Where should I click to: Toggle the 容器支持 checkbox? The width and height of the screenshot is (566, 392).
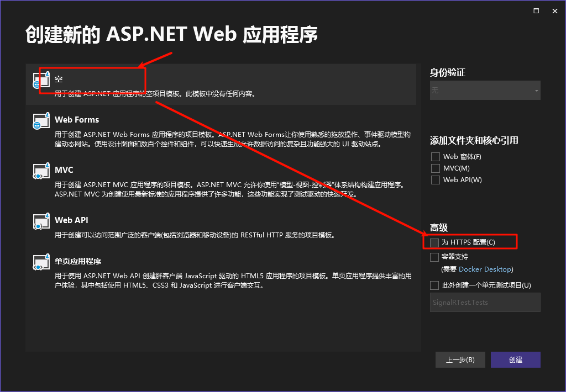click(x=434, y=257)
